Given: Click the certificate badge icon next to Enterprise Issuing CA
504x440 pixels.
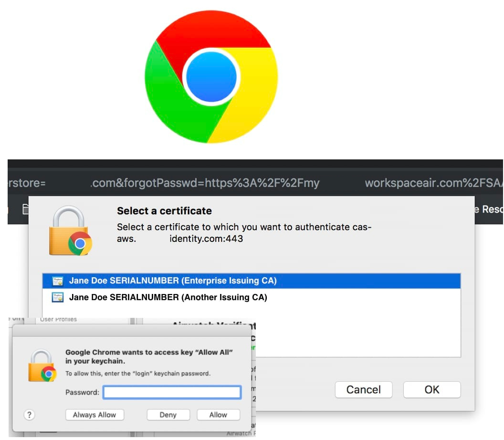Looking at the screenshot, I should pos(57,281).
